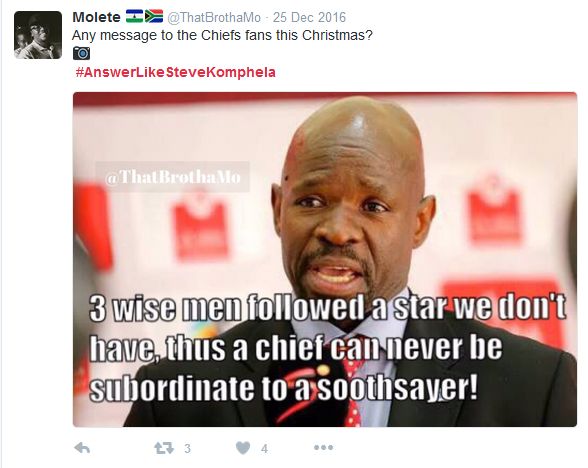The height and width of the screenshot is (468, 588).
Task: Follow the #AnswerLikeSteveKomphela hashtag
Action: [x=176, y=72]
